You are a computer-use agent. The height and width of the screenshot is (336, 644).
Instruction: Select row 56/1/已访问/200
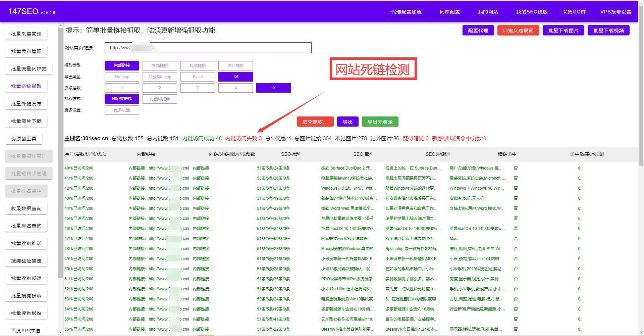pos(351,329)
